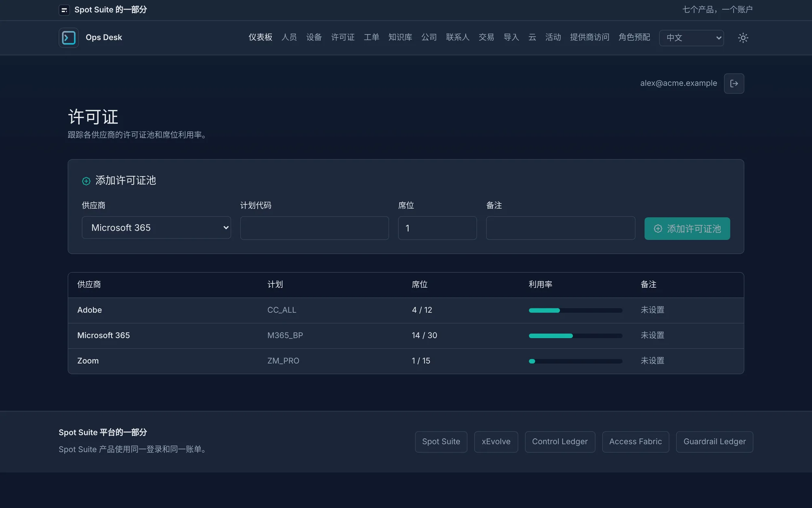The height and width of the screenshot is (508, 812).
Task: Click the logout icon next to alex@acme.example
Action: [734, 83]
